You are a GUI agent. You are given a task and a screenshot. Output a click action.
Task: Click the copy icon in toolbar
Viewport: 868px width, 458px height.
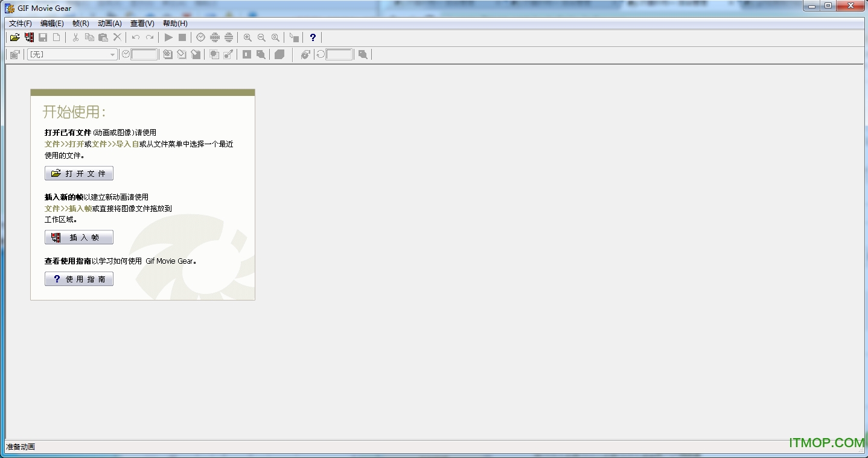pyautogui.click(x=89, y=37)
